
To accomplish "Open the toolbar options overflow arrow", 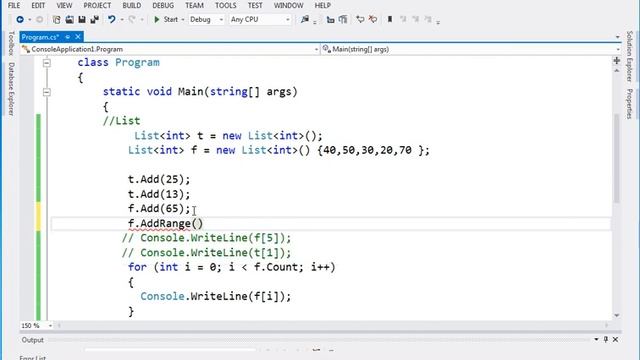I will [x=438, y=22].
